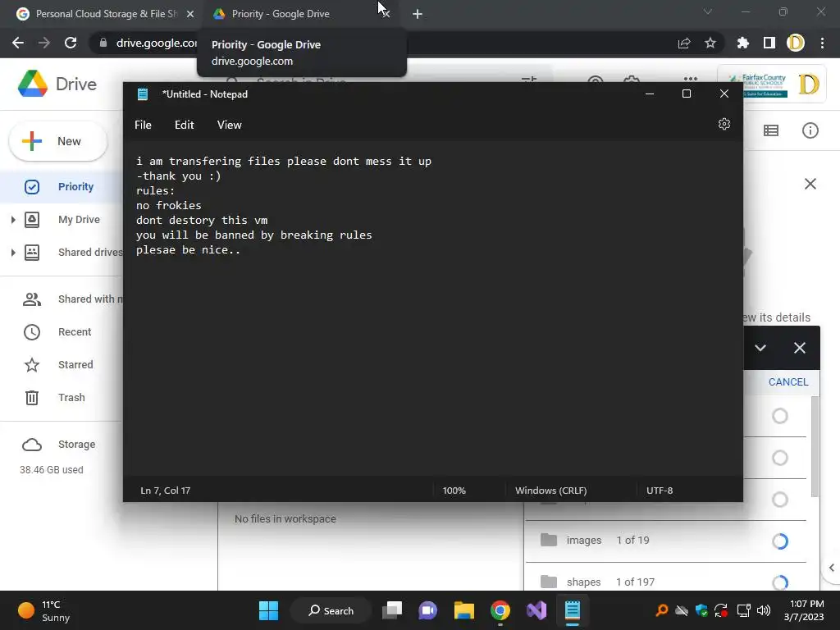Open Notepad View menu

(x=230, y=125)
